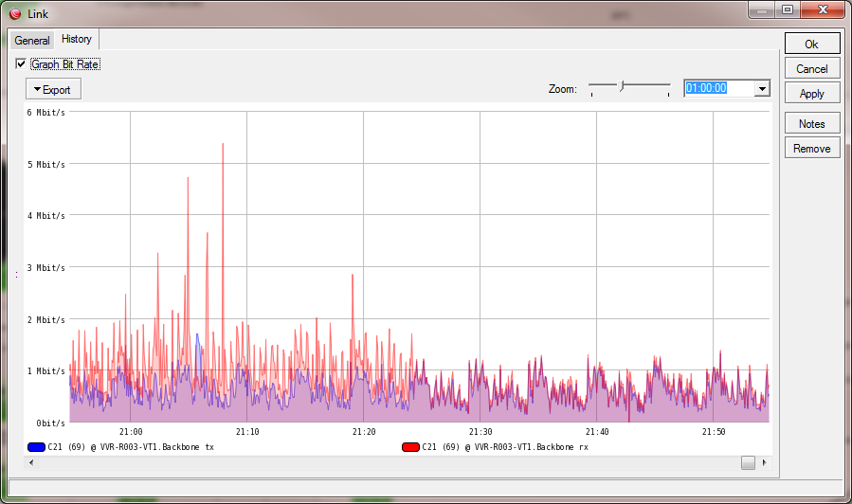Open Notes for this link
Image resolution: width=852 pixels, height=504 pixels.
click(812, 124)
